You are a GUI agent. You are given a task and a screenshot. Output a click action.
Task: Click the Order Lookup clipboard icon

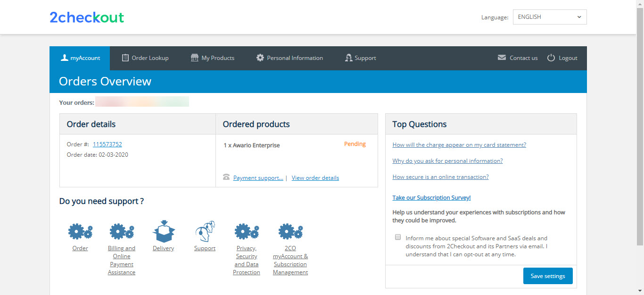point(125,58)
